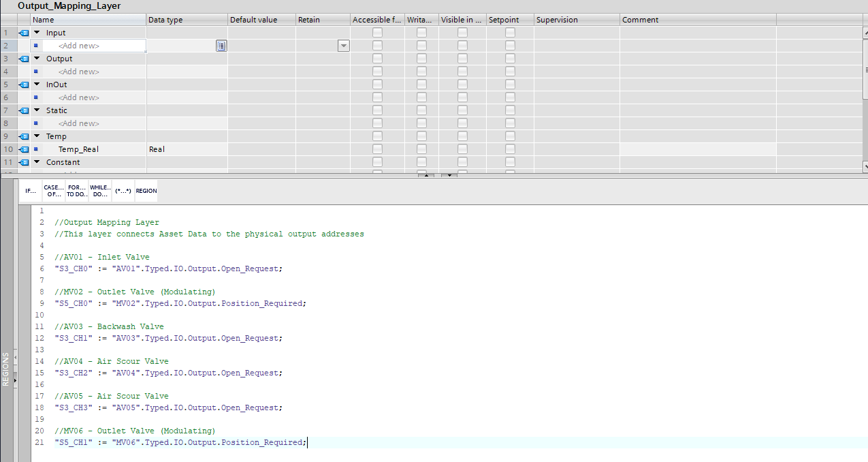Insert block comment (*...*) template
This screenshot has width=868, height=462.
click(123, 191)
